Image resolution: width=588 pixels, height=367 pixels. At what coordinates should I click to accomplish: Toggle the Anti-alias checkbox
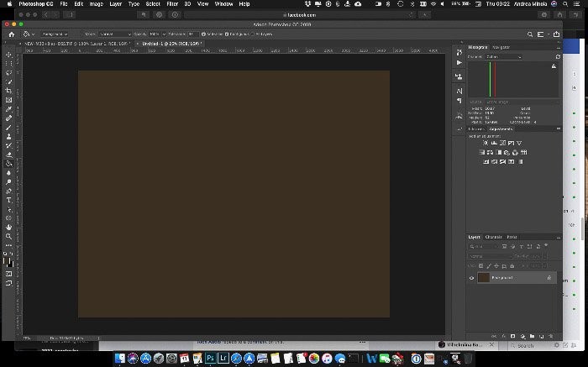click(x=203, y=34)
